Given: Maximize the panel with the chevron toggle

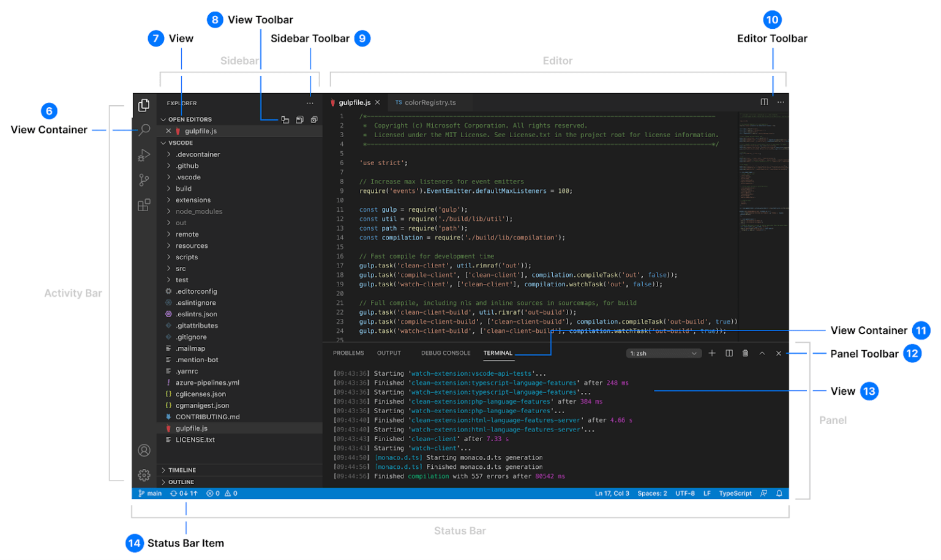Looking at the screenshot, I should coord(762,353).
